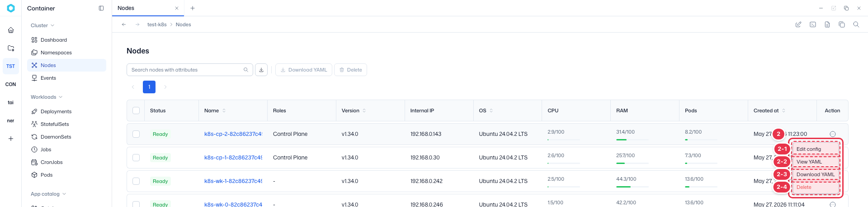Open node k8s-wk-1-82c86237c4 link

pyautogui.click(x=233, y=181)
